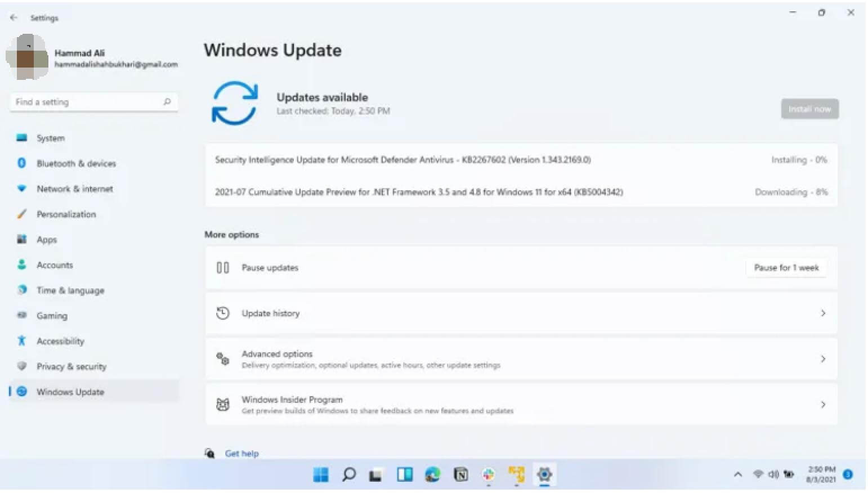Click the Accessibility figure icon
The height and width of the screenshot is (493, 868).
tap(21, 340)
